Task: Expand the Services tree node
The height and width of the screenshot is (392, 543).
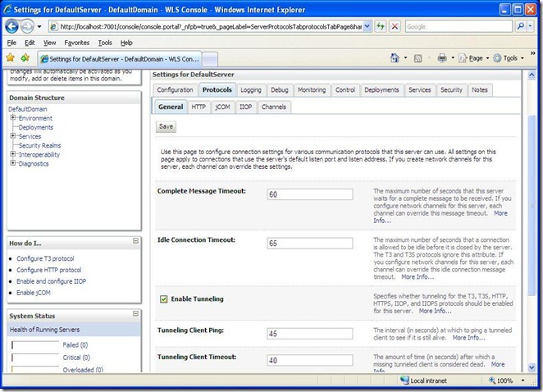Action: click(13, 136)
